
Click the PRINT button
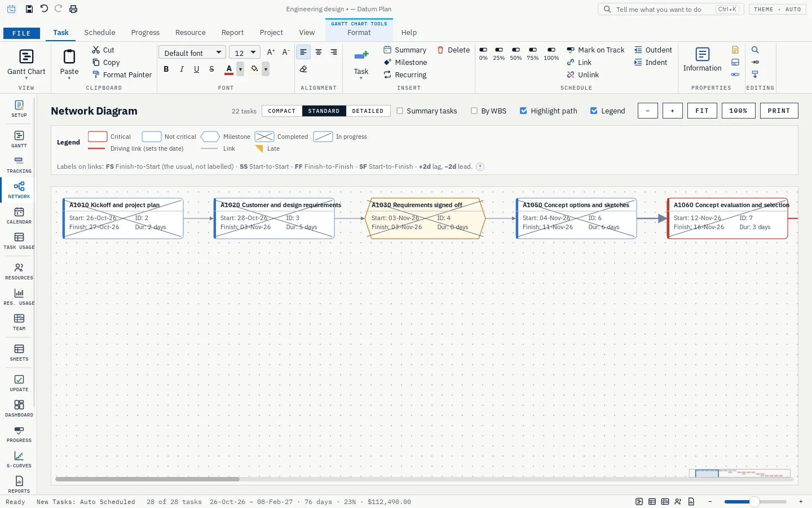pos(779,111)
